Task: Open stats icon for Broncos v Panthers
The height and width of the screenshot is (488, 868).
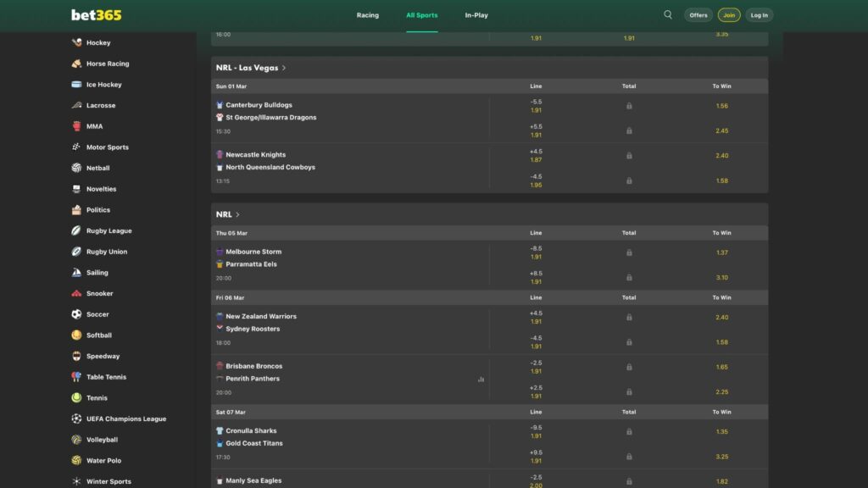Action: (x=481, y=380)
